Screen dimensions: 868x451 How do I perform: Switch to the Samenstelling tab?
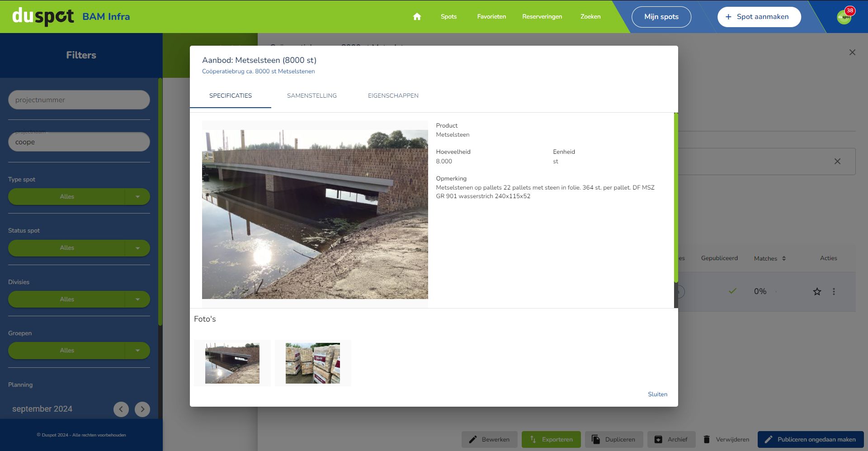(x=311, y=96)
